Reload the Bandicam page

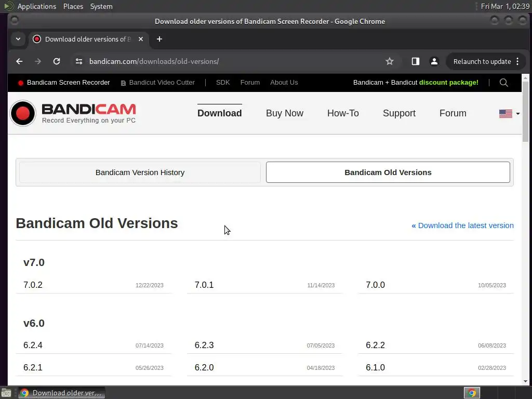tap(57, 61)
